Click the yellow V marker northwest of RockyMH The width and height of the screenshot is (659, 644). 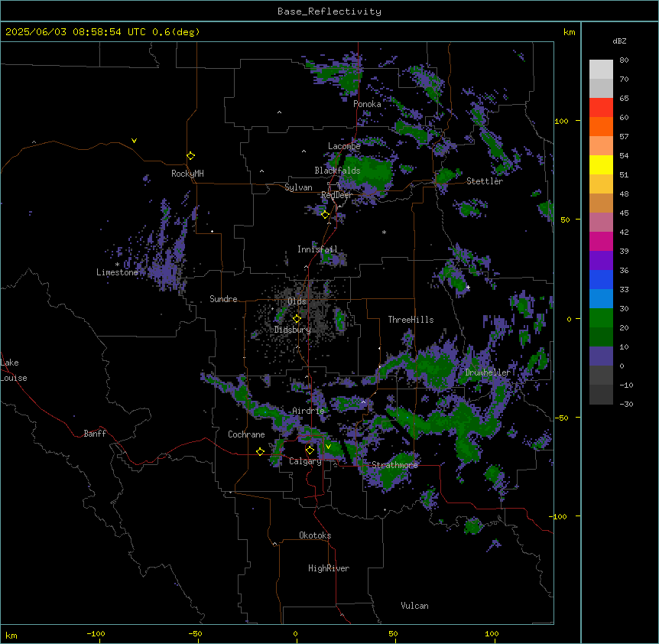(134, 141)
